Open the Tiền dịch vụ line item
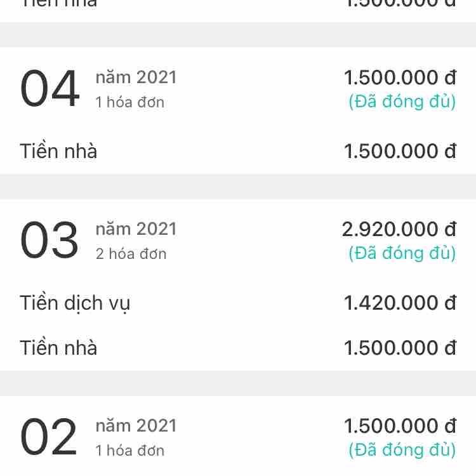 pyautogui.click(x=75, y=303)
